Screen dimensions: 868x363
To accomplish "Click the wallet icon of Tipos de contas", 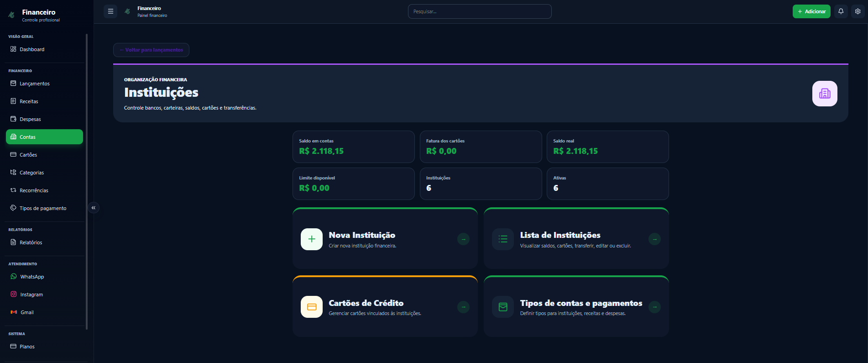I will [503, 307].
